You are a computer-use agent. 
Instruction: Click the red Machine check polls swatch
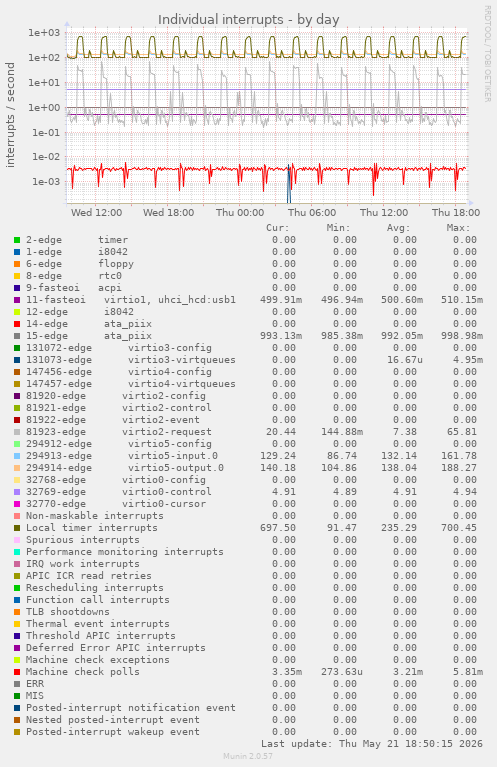pyautogui.click(x=17, y=672)
